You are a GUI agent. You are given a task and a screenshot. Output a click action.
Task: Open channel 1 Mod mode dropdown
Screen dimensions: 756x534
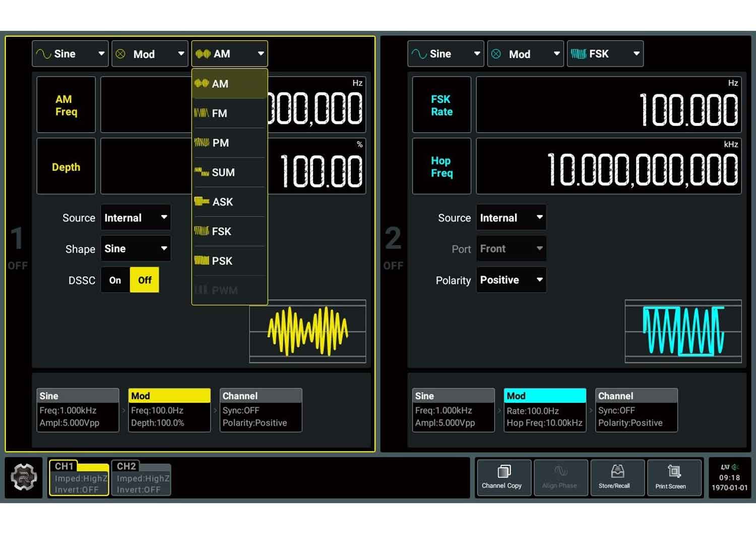coord(150,54)
